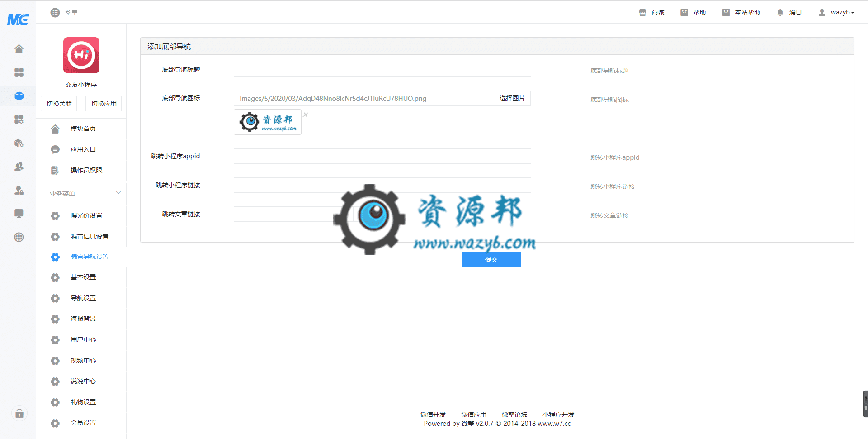Click the lock icon at the sidebar bottom
868x439 pixels.
point(19,413)
